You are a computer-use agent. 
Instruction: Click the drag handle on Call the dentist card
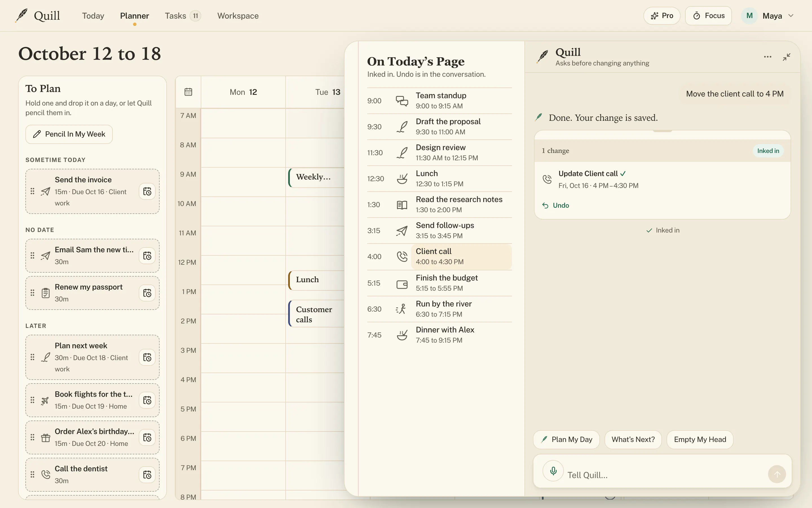tap(32, 474)
